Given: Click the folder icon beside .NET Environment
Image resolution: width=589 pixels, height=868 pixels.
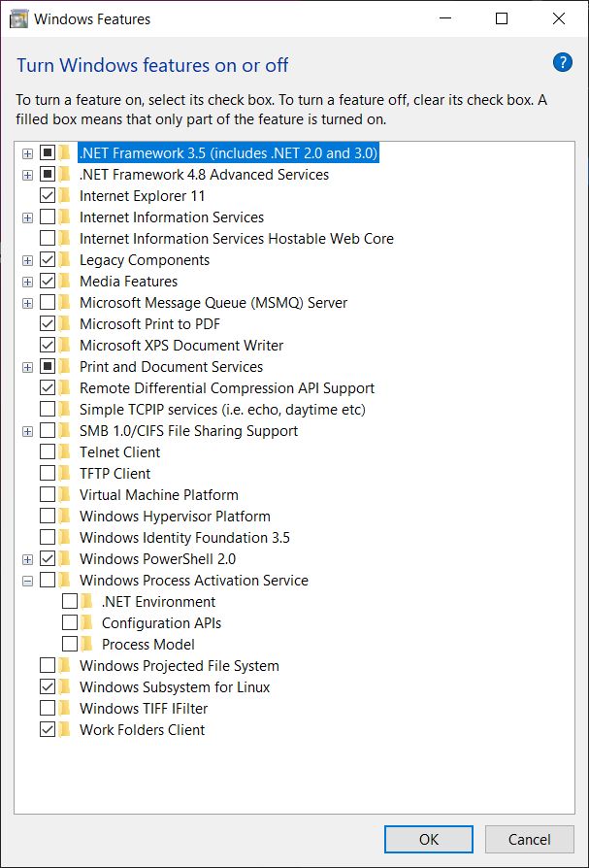Looking at the screenshot, I should (87, 602).
